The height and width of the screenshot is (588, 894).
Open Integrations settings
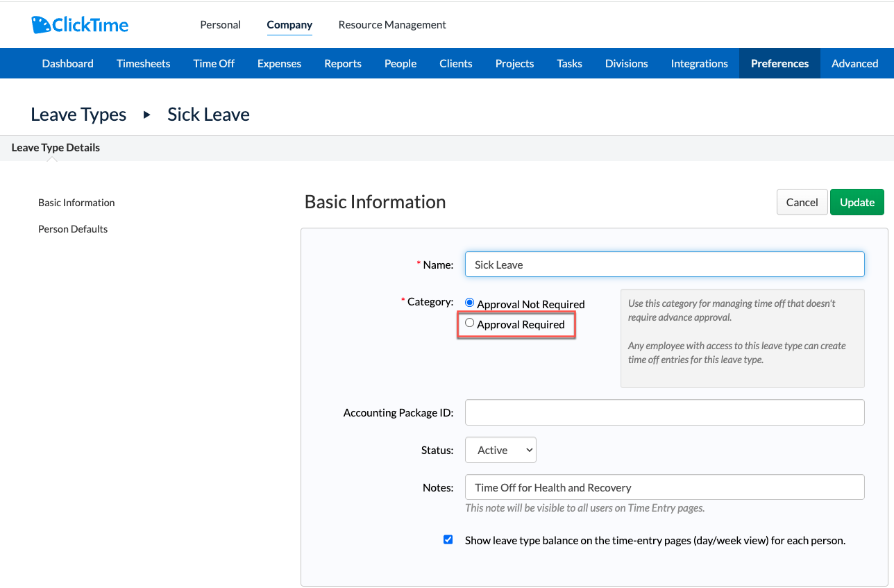tap(699, 63)
